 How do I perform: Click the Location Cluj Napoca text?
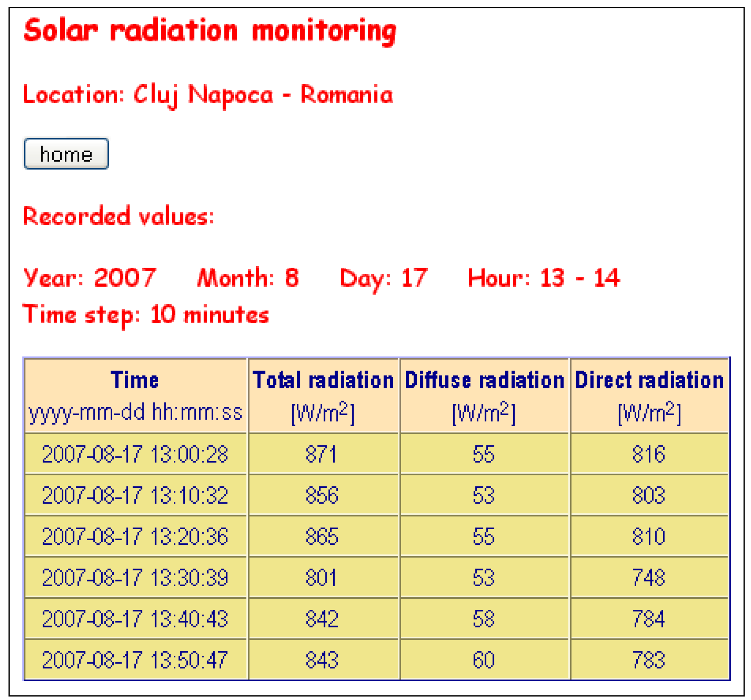[208, 95]
